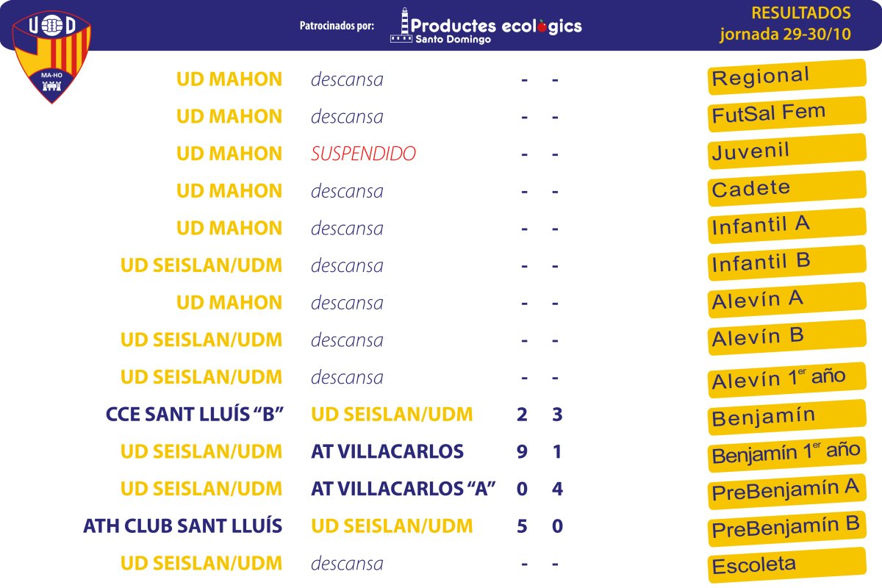
Task: Click the ATH CLUB SANT LLUÍS team name
Action: [183, 526]
